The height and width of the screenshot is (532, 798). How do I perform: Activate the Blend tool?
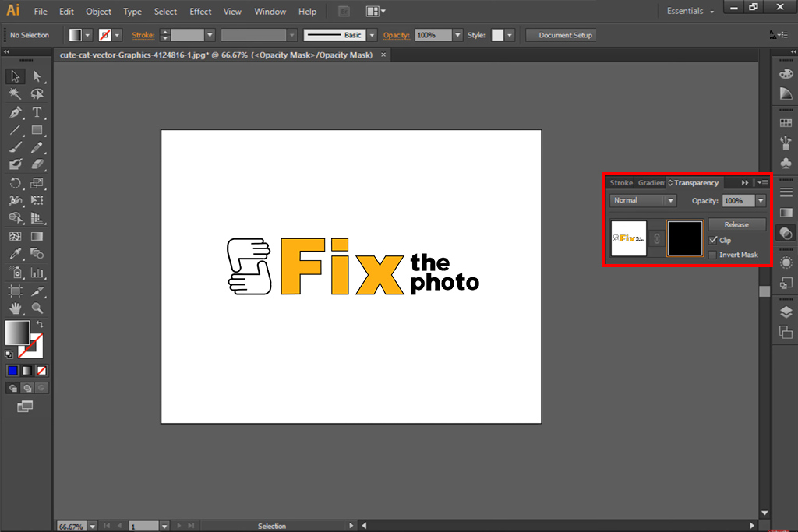pyautogui.click(x=37, y=253)
